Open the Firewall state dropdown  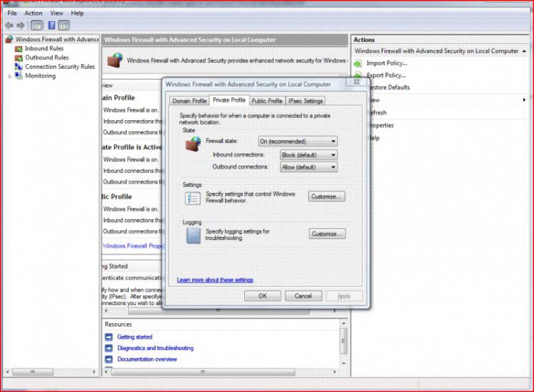tap(298, 141)
